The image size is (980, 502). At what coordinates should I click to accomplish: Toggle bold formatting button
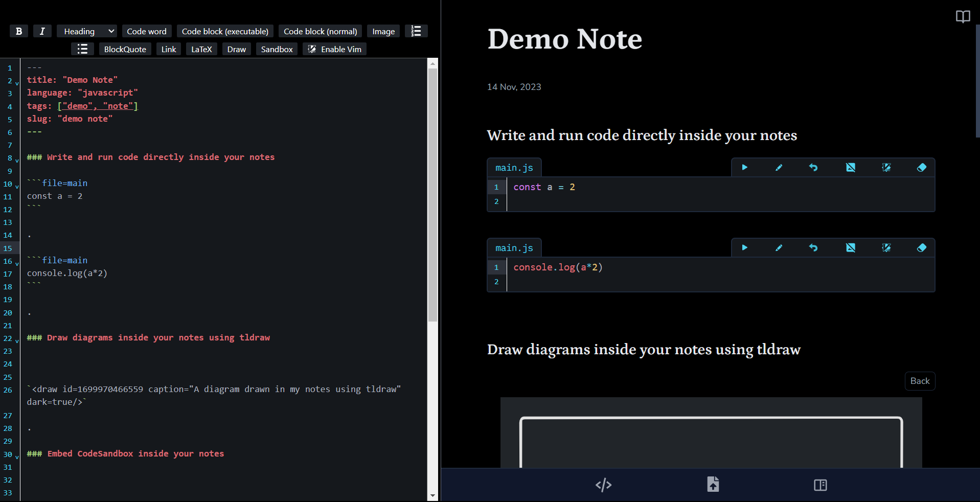pos(19,31)
